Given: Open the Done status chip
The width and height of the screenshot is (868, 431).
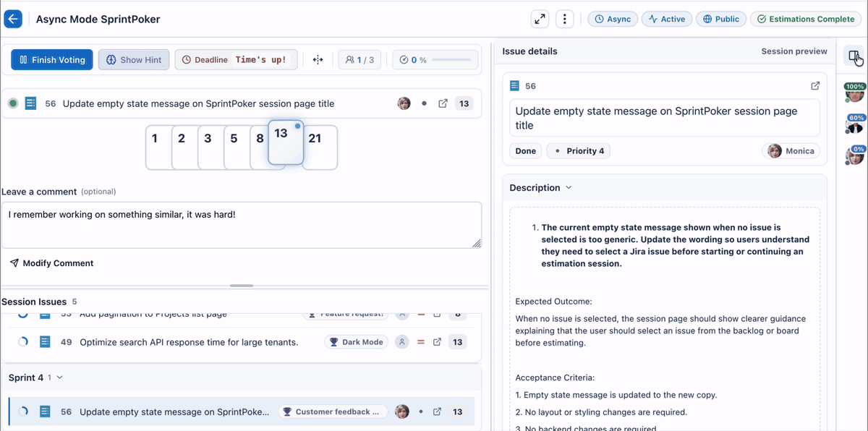Looking at the screenshot, I should [526, 151].
